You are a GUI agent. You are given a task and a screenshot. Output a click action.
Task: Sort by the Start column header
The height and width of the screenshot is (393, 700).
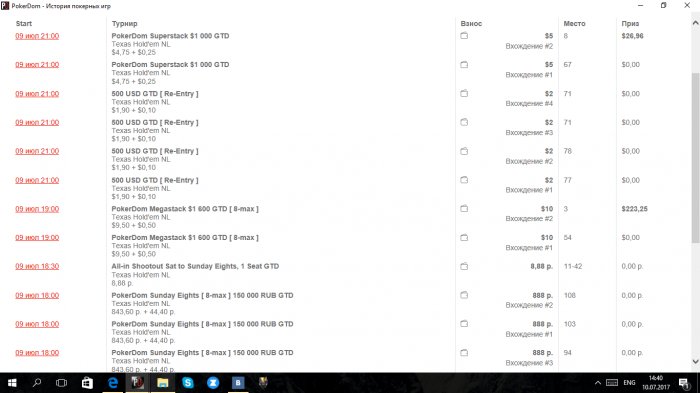(x=24, y=24)
